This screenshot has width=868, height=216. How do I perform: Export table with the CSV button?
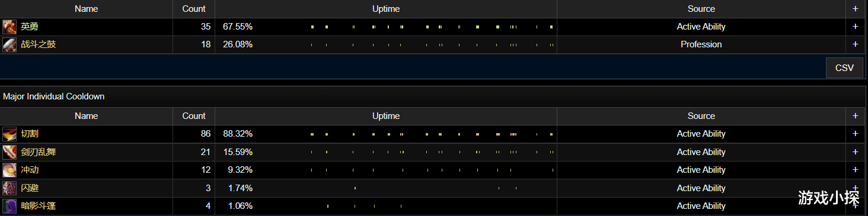(x=844, y=67)
